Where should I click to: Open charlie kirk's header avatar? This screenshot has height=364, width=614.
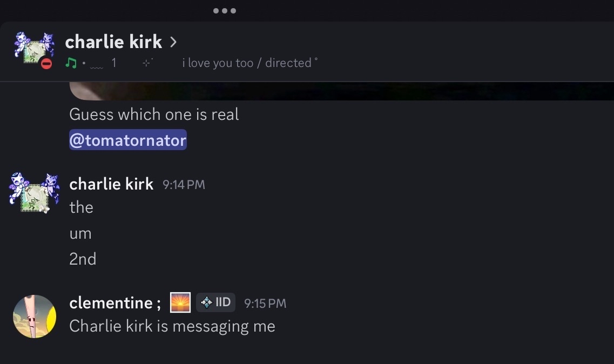tap(33, 49)
